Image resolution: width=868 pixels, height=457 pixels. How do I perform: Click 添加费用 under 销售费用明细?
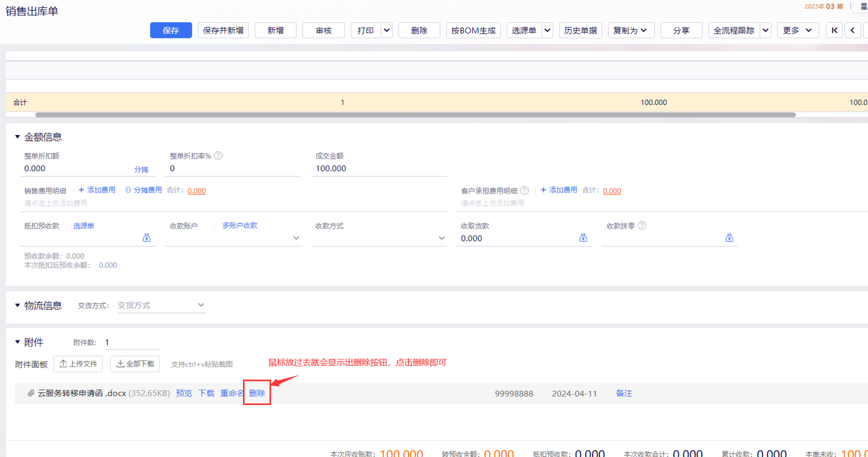[97, 190]
